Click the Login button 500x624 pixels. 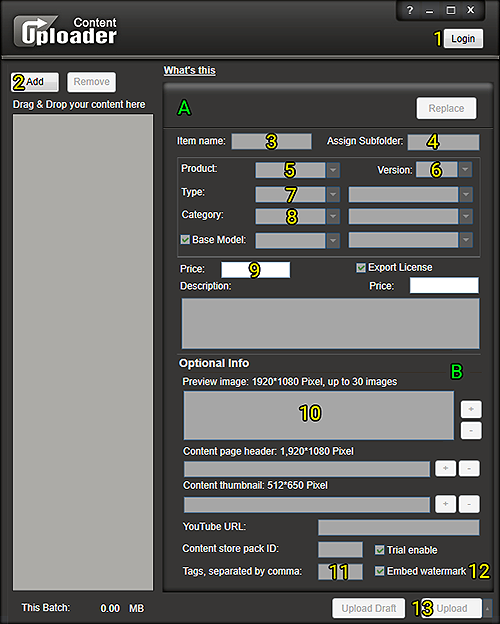(x=463, y=39)
